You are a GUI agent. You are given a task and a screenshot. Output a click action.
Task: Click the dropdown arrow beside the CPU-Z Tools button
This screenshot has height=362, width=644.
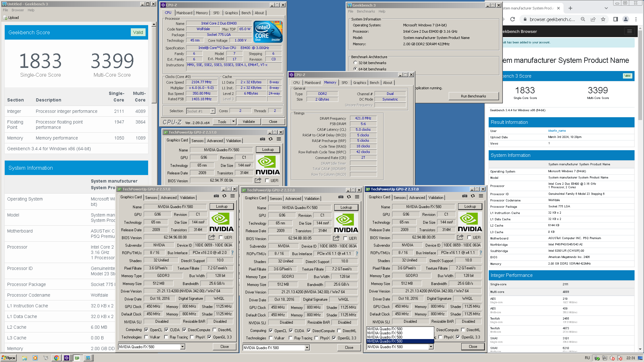click(233, 122)
